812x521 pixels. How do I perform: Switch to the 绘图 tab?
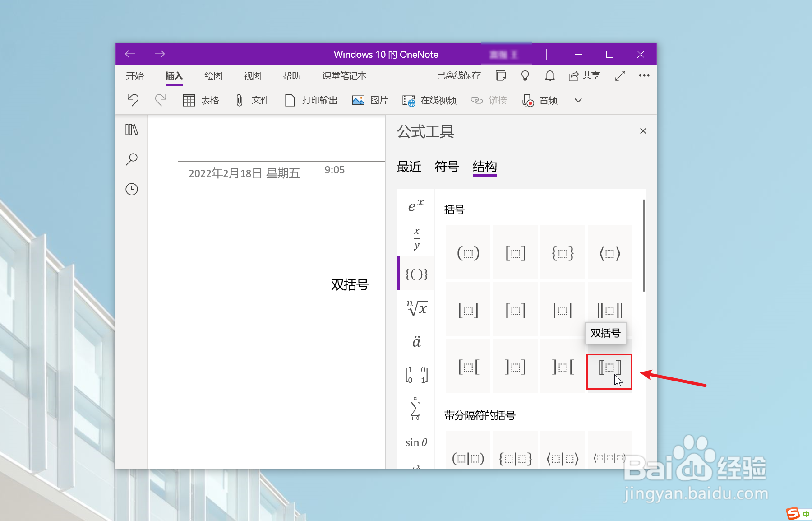(213, 76)
